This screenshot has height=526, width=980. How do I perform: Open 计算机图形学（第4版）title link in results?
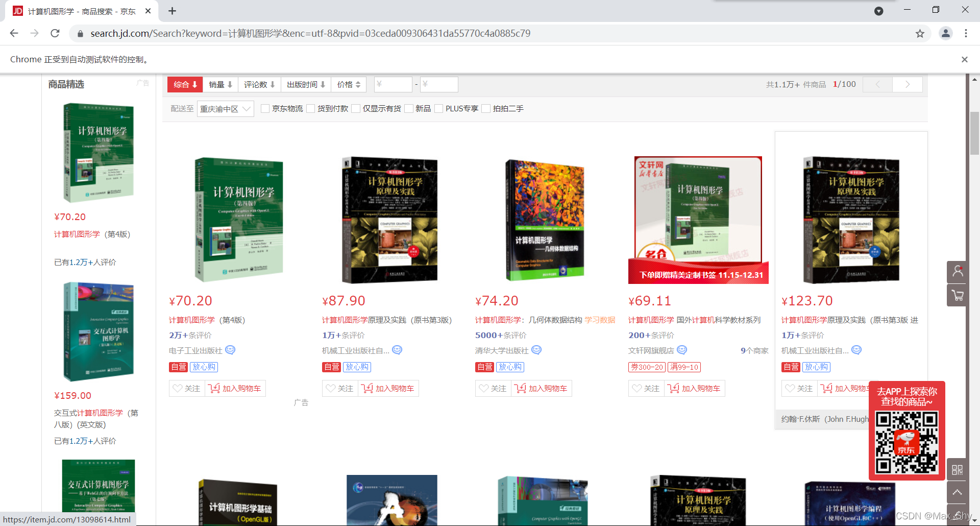(x=207, y=320)
